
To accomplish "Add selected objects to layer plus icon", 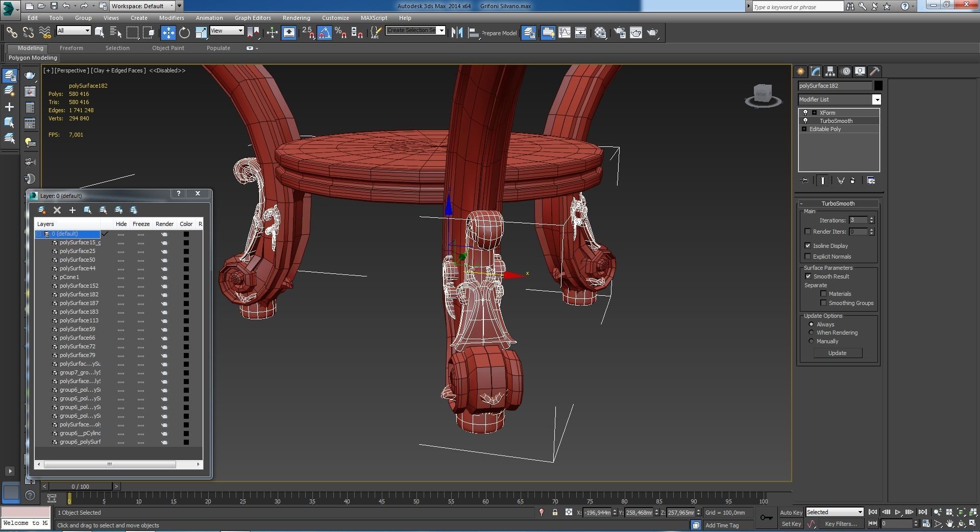I will [x=72, y=210].
